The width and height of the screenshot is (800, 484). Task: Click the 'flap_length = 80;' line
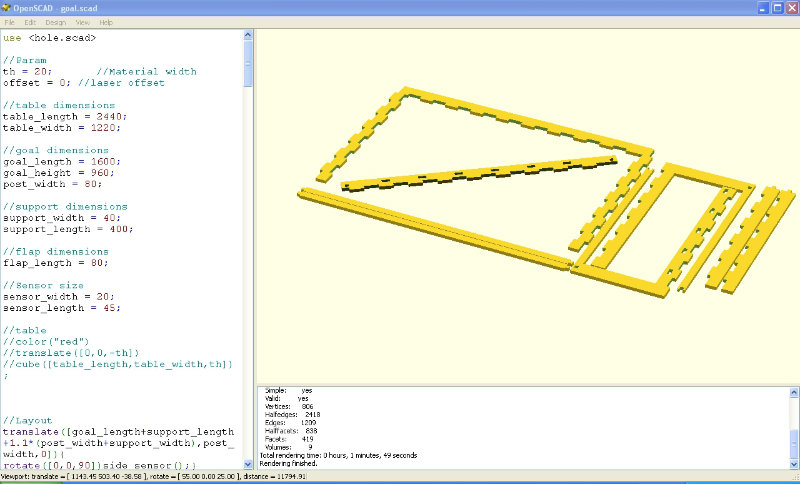[56, 263]
